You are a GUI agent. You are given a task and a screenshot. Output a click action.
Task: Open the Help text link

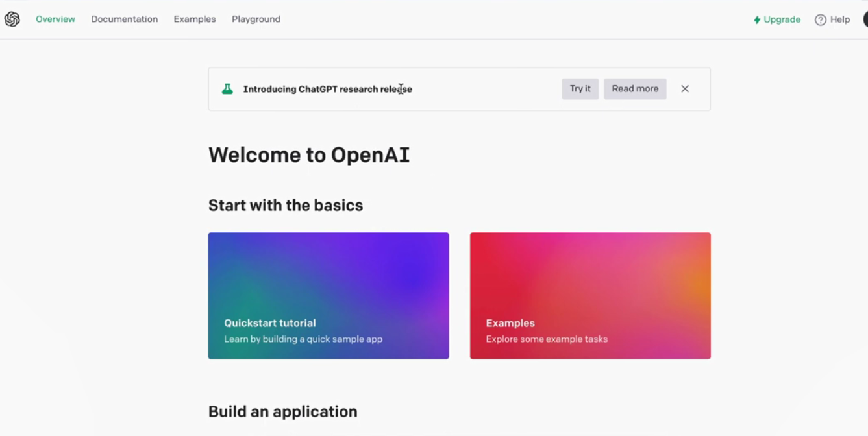click(x=839, y=19)
